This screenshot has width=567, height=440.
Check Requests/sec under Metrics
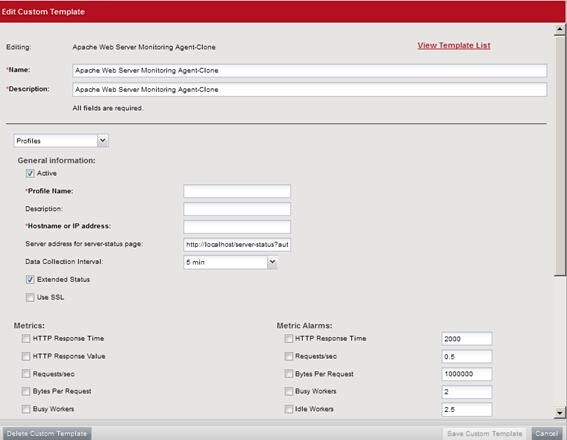(26, 373)
